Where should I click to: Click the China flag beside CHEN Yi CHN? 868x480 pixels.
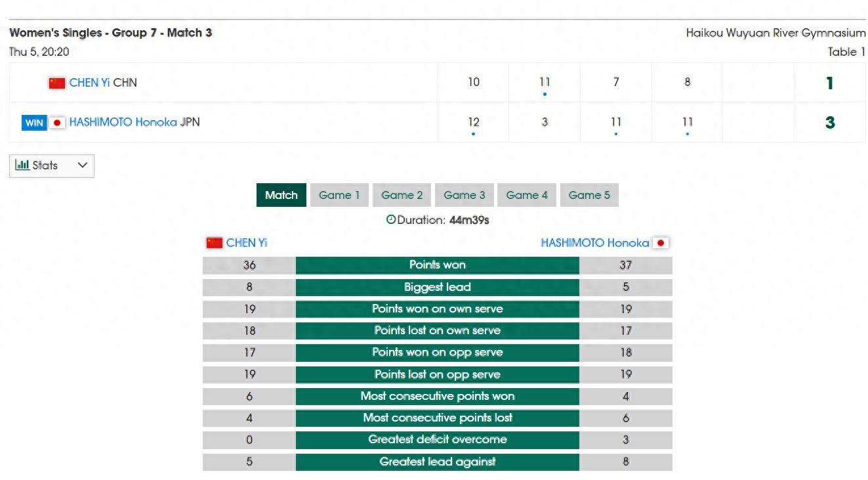[57, 83]
